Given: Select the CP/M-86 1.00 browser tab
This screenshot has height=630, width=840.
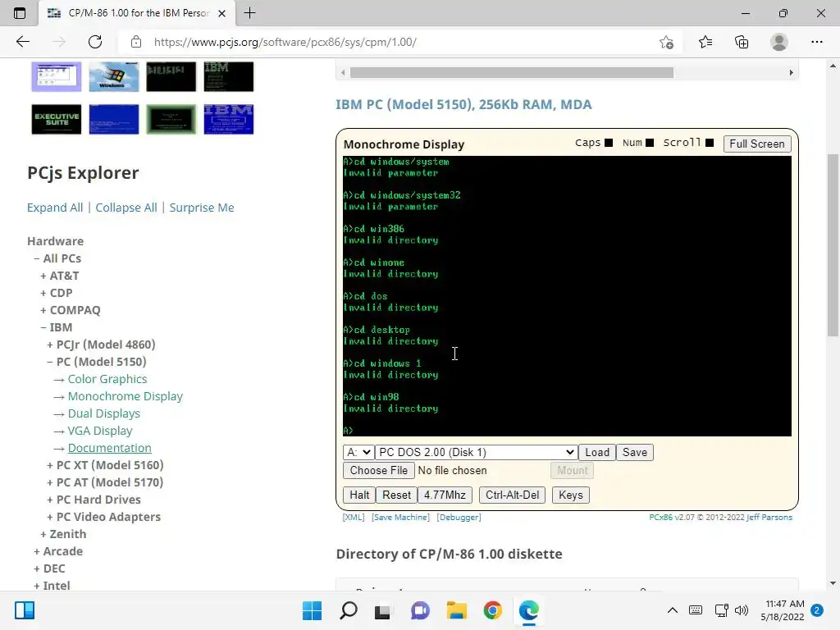Looking at the screenshot, I should click(x=137, y=13).
